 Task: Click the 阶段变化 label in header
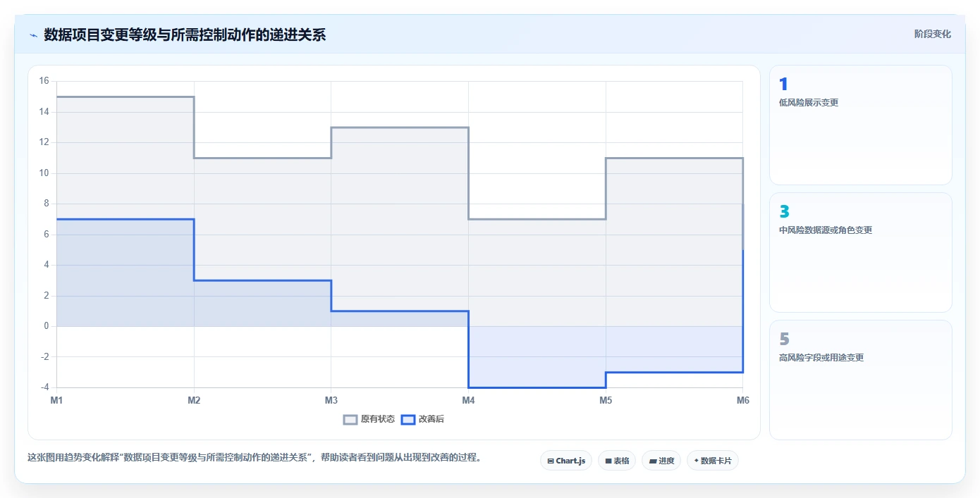point(933,34)
